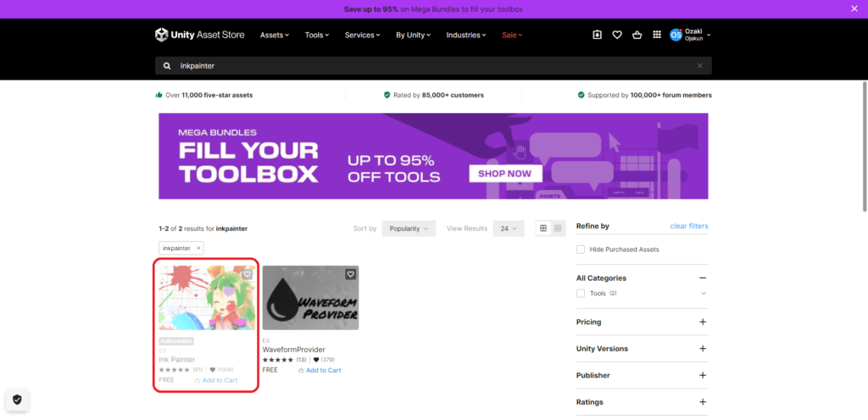Open the Assets menu in navigation bar
Viewport: 868px width, 420px height.
click(275, 35)
